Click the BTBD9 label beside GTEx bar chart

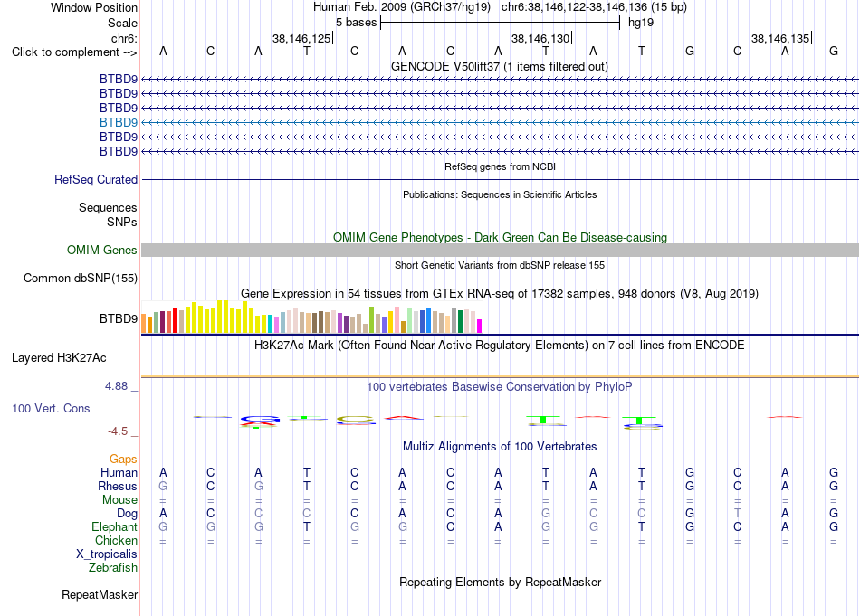pos(119,318)
